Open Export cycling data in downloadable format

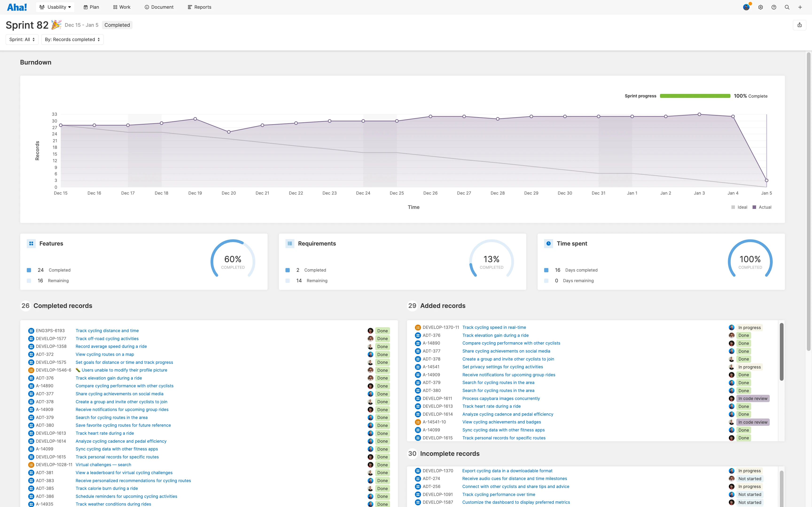507,471
